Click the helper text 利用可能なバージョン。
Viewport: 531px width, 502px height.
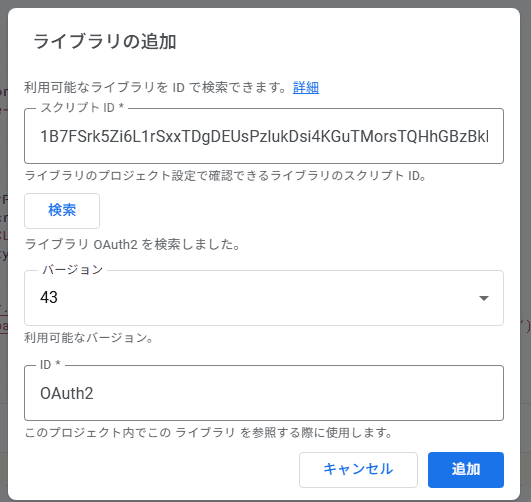[89, 338]
